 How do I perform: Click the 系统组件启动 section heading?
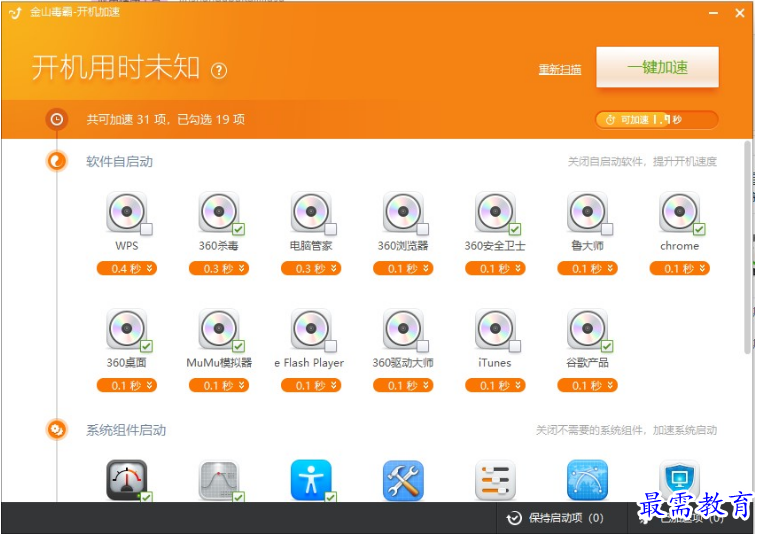click(x=126, y=430)
